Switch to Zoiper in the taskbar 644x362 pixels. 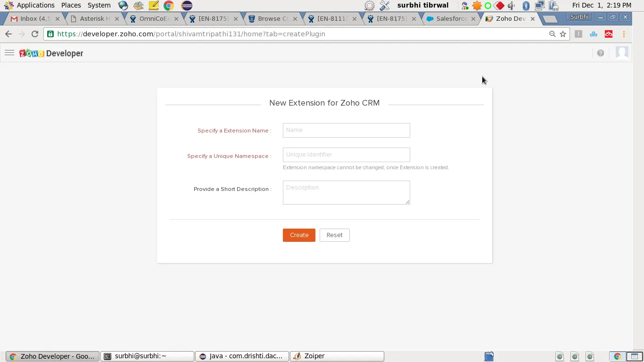tap(337, 356)
